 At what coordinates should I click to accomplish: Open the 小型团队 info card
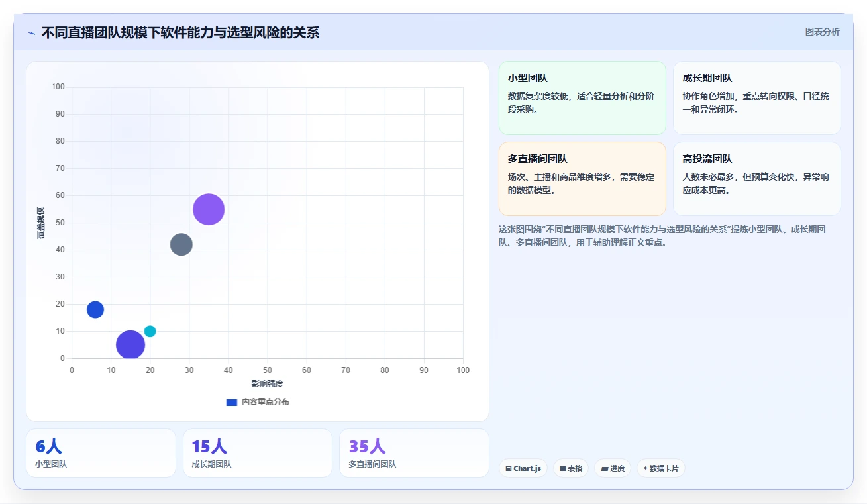click(582, 98)
